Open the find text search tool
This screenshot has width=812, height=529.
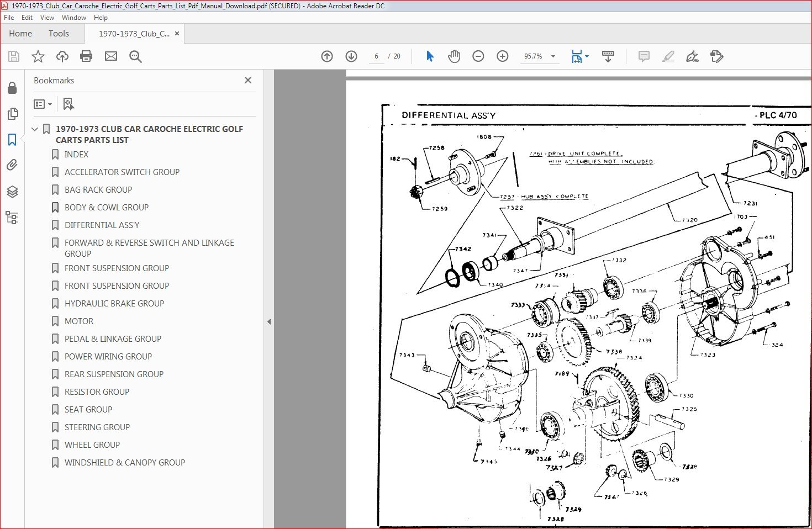(135, 56)
